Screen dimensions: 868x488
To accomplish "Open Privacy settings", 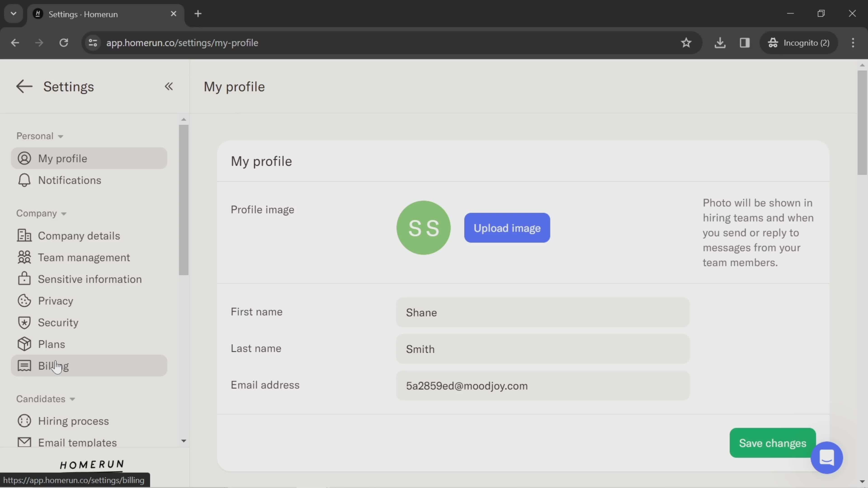I will (x=89, y=301).
